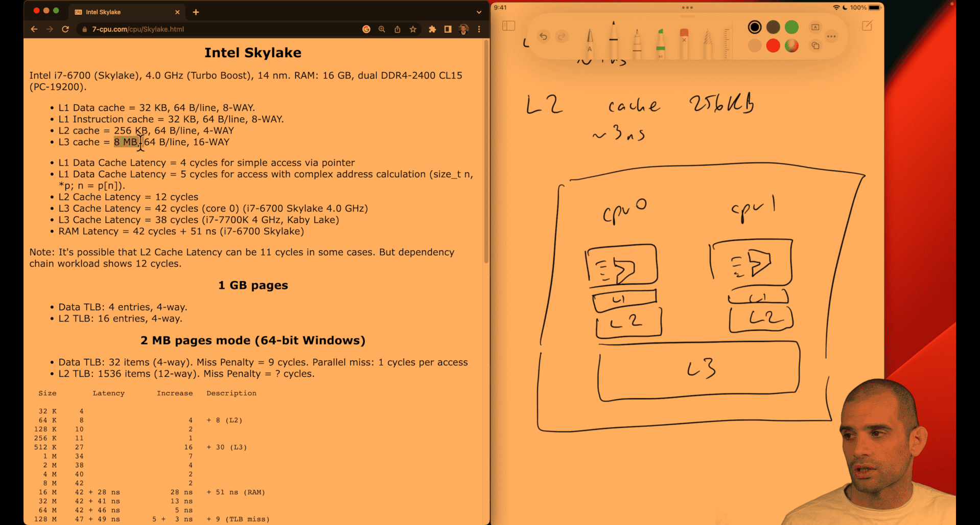Open a new browser tab
The image size is (980, 525).
click(196, 12)
